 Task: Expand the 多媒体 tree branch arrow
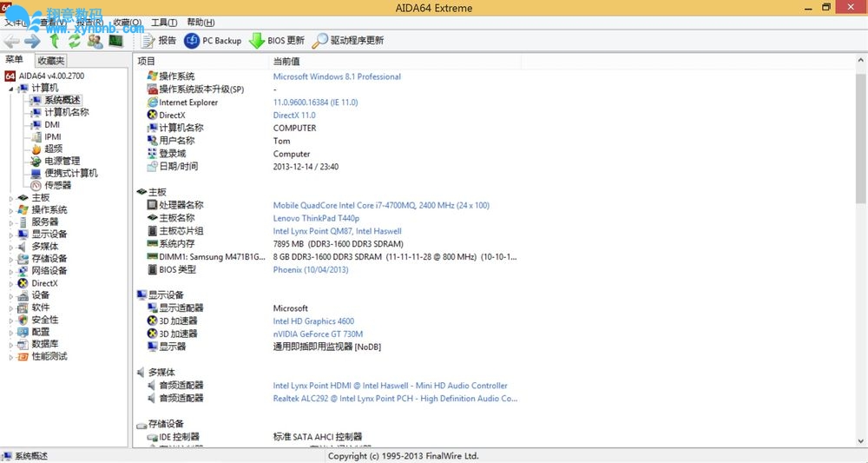tap(11, 247)
